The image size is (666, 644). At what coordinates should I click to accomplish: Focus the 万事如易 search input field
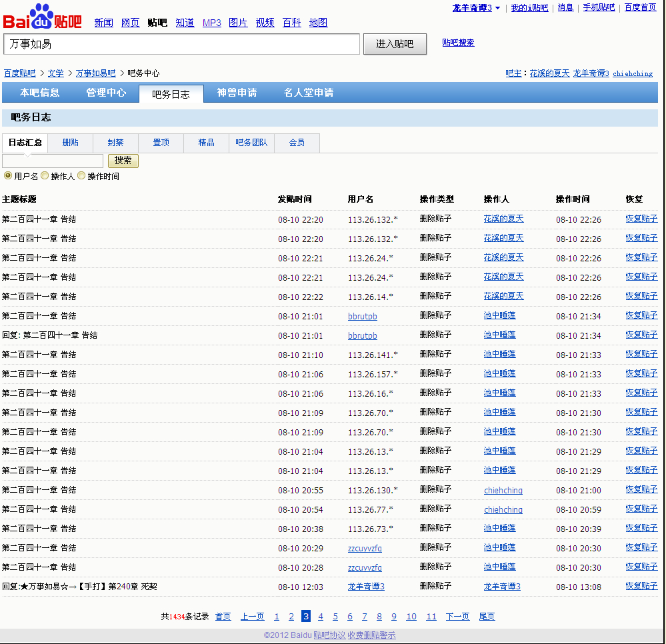(x=182, y=44)
